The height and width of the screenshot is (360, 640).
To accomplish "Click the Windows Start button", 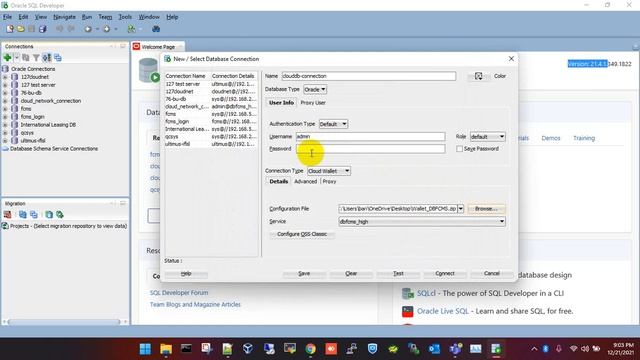I will point(145,349).
